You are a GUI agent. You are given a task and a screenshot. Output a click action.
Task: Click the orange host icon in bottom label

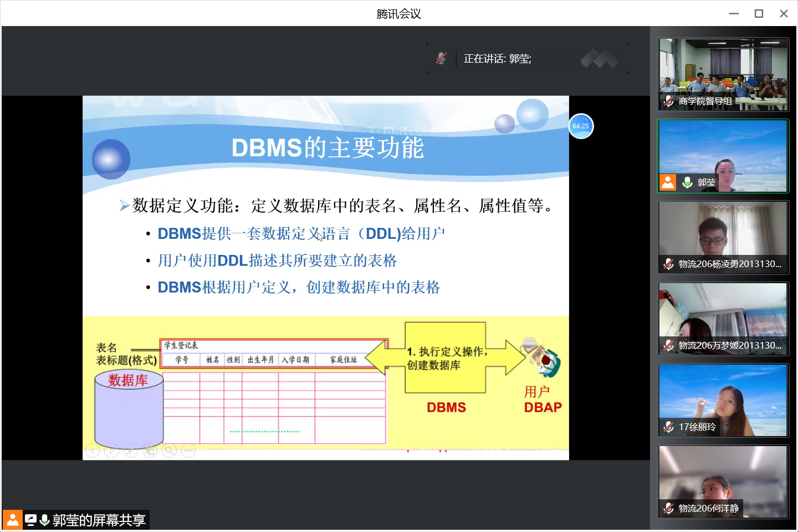coord(12,520)
